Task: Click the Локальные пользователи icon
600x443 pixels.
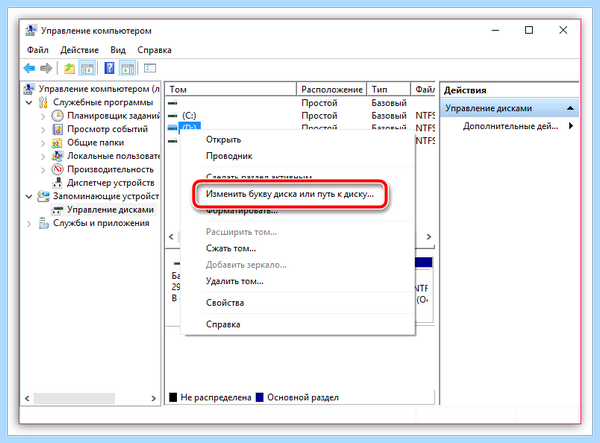Action: pyautogui.click(x=57, y=156)
